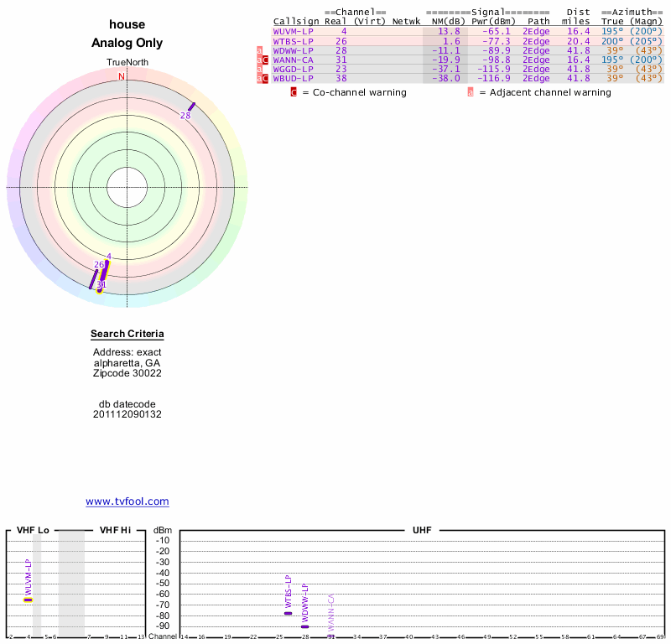Click the adjacent channel icon beside WGGD-LP

(259, 70)
